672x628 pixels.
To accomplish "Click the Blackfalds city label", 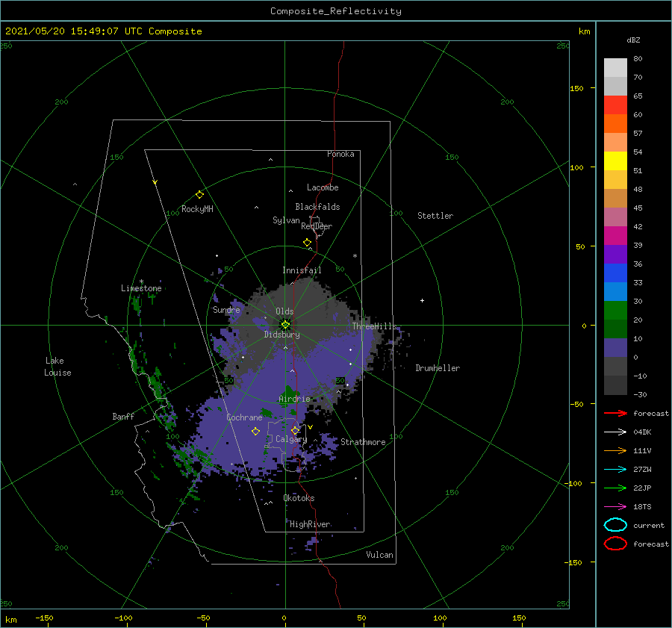I will [317, 207].
